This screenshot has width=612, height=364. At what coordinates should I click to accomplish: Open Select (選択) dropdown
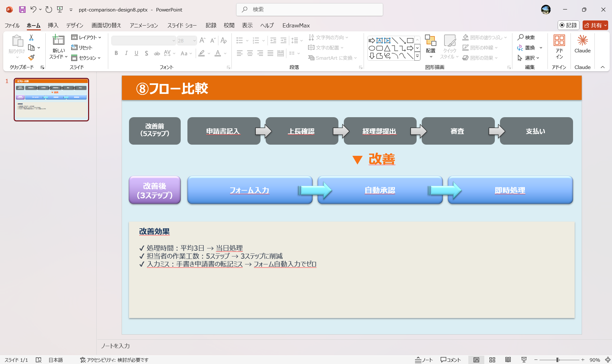coord(528,58)
